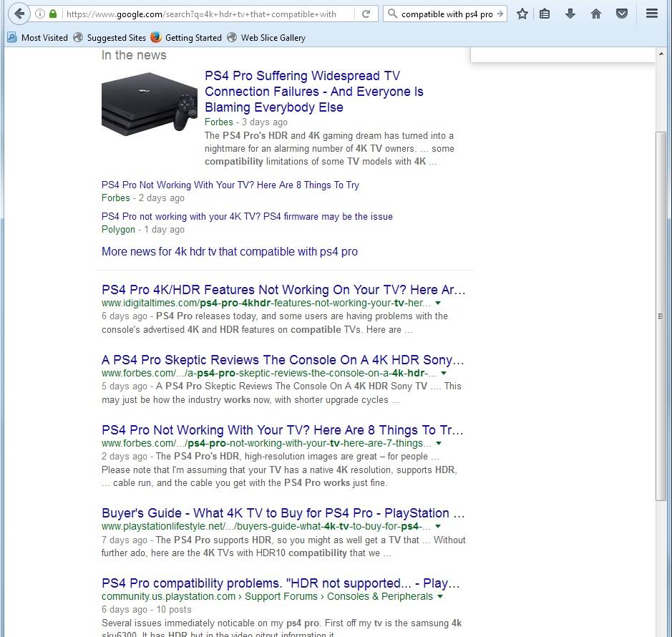Open the Getting Started bookmark
The height and width of the screenshot is (637, 672).
pyautogui.click(x=186, y=37)
